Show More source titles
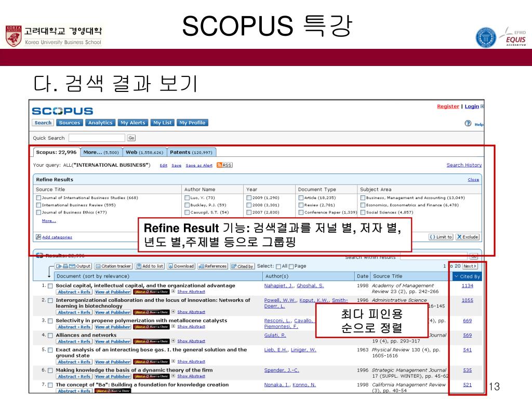This screenshot has height=399, width=532. pos(49,221)
